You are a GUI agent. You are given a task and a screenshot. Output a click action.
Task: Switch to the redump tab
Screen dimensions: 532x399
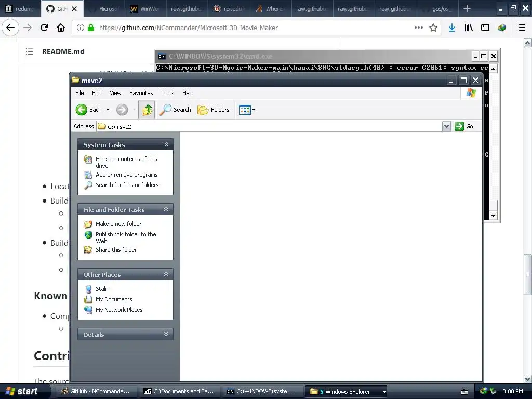(x=20, y=9)
